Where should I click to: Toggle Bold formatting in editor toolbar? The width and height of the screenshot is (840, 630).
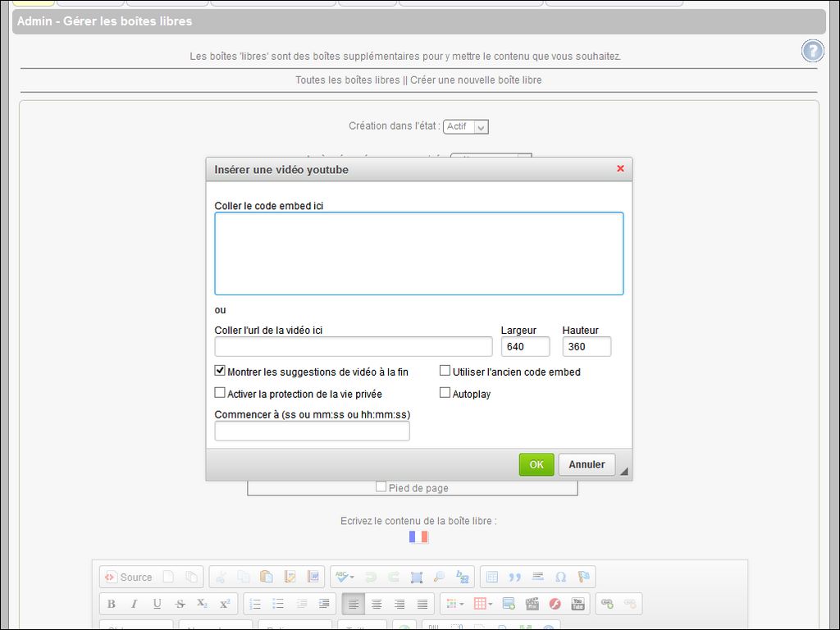click(x=112, y=604)
